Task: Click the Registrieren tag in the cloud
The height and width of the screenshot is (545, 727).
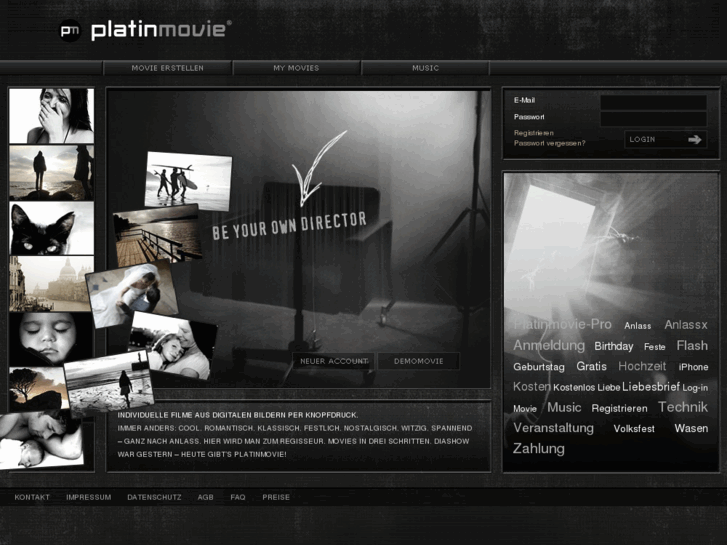Action: 619,409
